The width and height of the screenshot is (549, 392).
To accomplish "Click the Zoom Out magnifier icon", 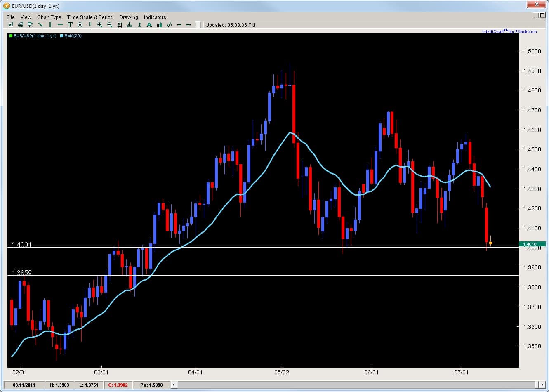I will click(x=110, y=25).
